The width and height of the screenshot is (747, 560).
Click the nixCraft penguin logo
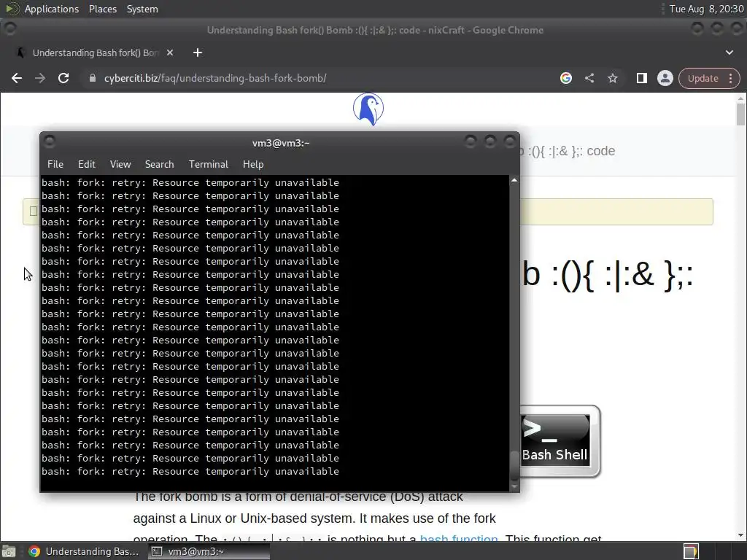click(368, 109)
